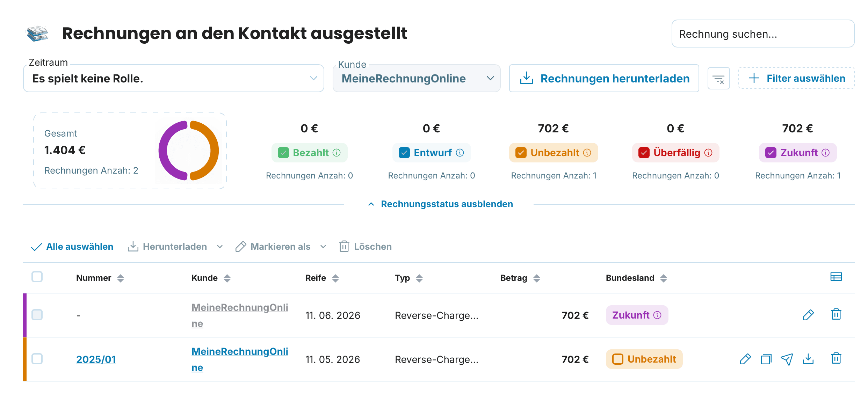Sort table by Nummer column arrows

point(121,278)
